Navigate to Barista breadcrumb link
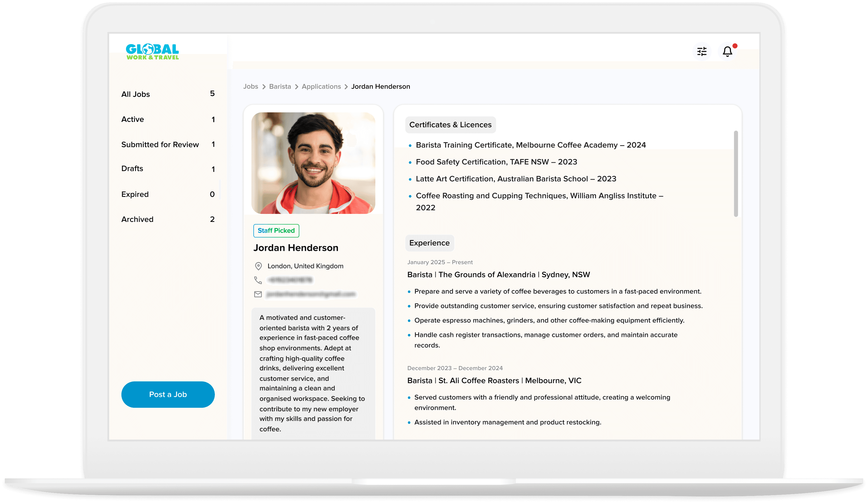The width and height of the screenshot is (868, 504). click(x=280, y=87)
